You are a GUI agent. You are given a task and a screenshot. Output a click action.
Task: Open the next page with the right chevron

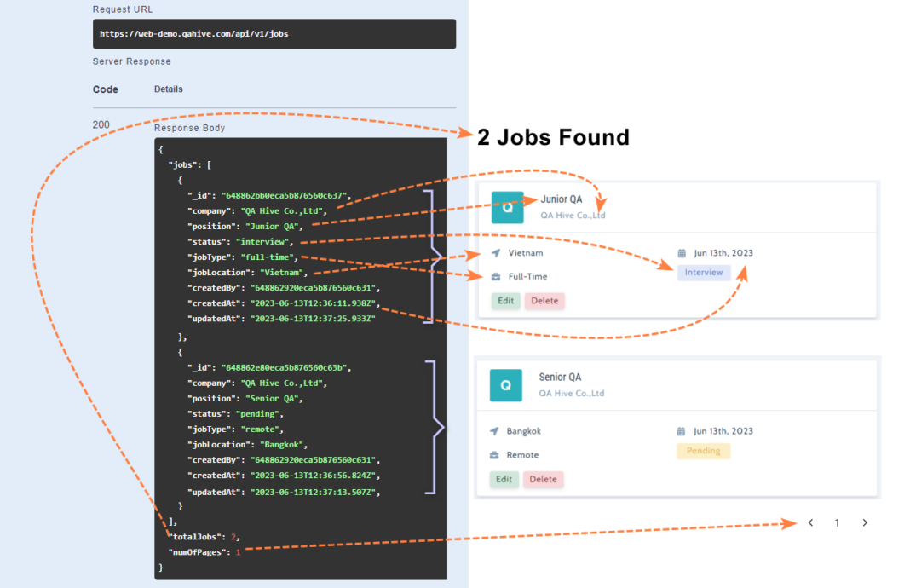tap(865, 522)
